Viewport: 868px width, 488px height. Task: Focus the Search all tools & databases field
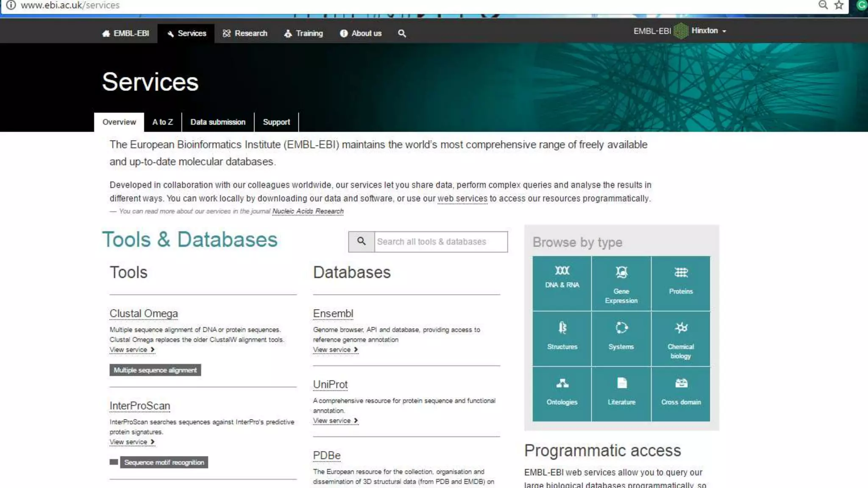click(x=440, y=242)
